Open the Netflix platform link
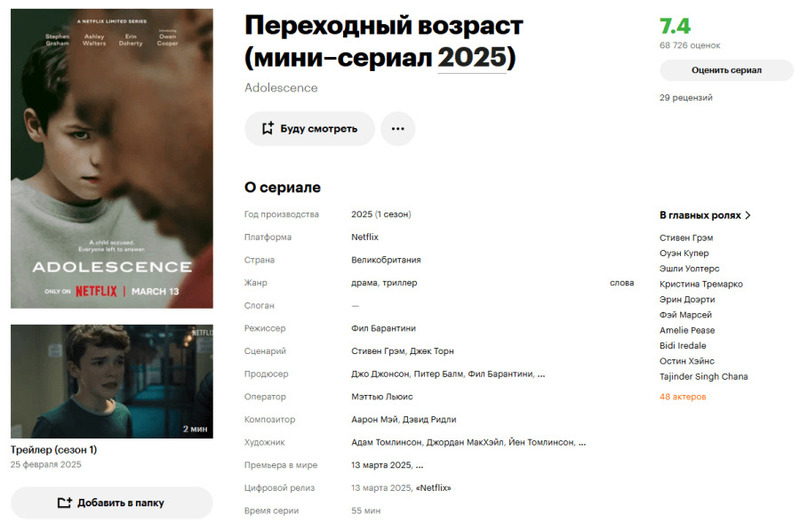Viewport: 800px width, 523px height. [365, 237]
